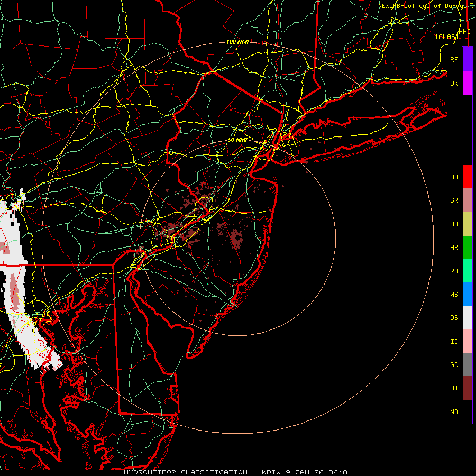This screenshot has width=476, height=476.
Task: Click the IC legend label
Action: tap(454, 342)
